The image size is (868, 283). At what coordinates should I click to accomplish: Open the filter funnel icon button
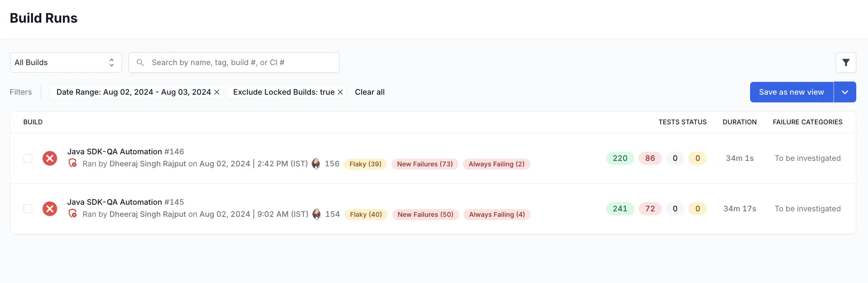click(846, 63)
